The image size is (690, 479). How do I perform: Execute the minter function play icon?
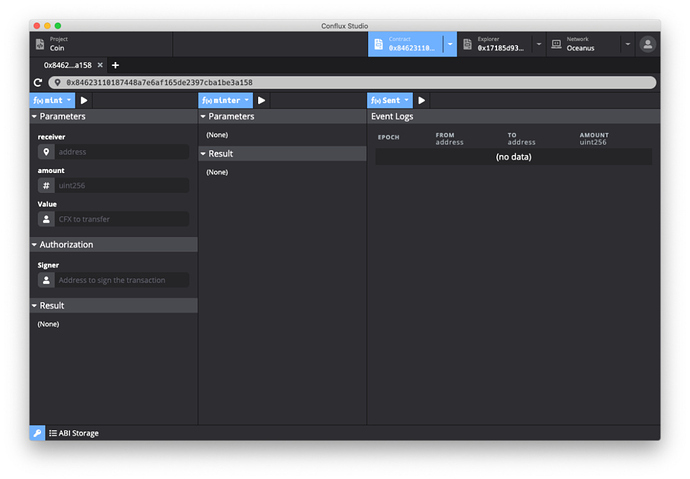coord(261,100)
